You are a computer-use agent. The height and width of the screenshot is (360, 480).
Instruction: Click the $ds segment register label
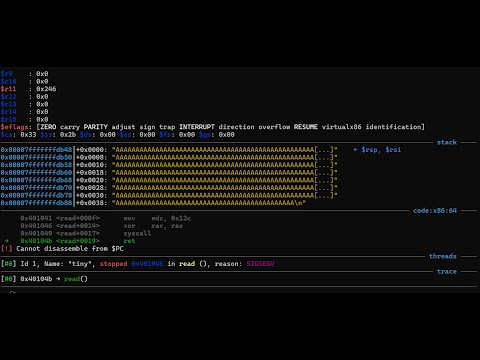(86, 135)
